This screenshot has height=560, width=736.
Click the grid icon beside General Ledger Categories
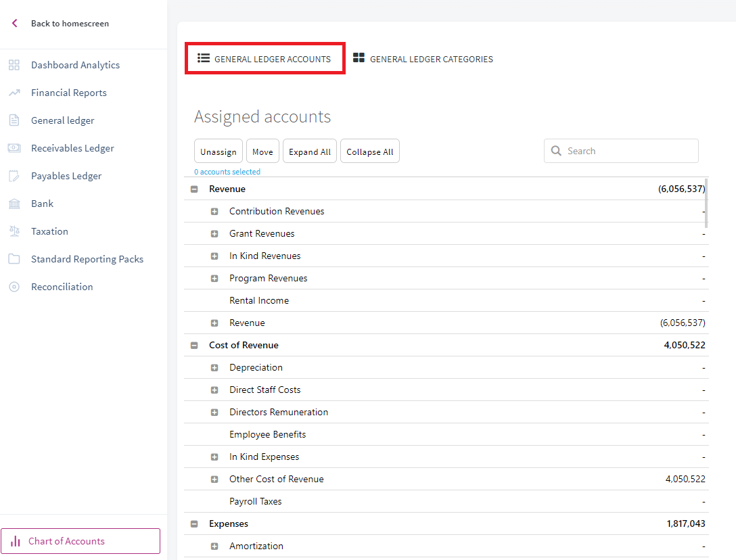coord(359,57)
